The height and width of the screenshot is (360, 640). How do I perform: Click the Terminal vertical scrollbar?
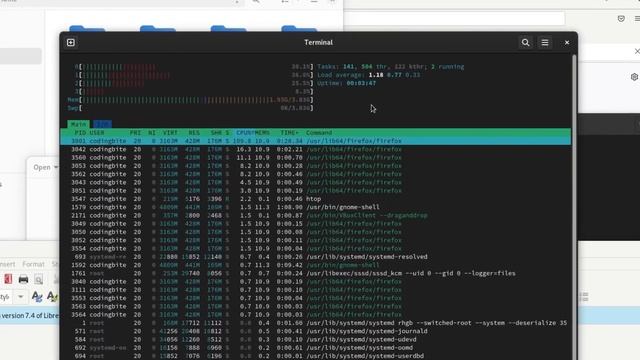tap(574, 206)
